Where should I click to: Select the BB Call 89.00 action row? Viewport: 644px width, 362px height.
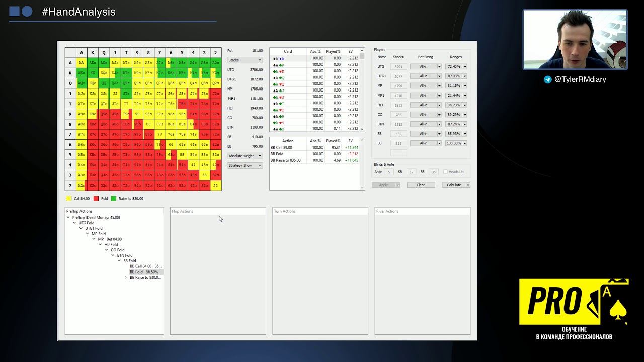point(315,148)
